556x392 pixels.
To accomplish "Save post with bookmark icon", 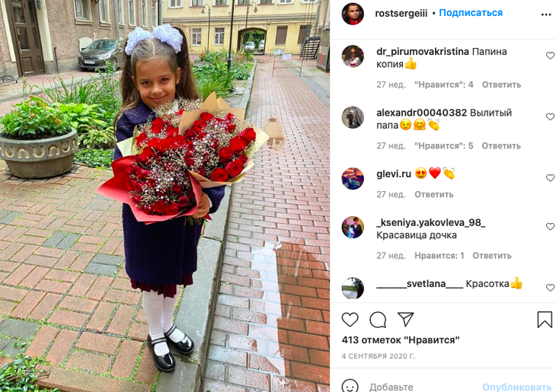I will coord(545,320).
